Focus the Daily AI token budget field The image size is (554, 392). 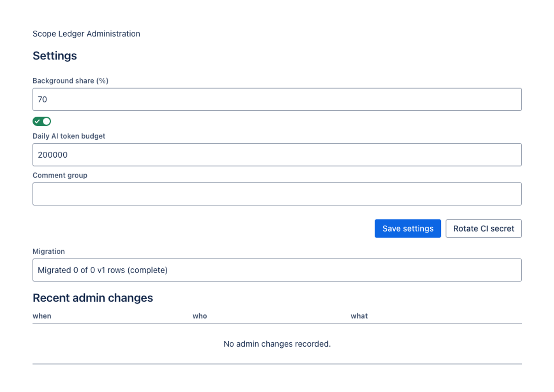pyautogui.click(x=277, y=154)
